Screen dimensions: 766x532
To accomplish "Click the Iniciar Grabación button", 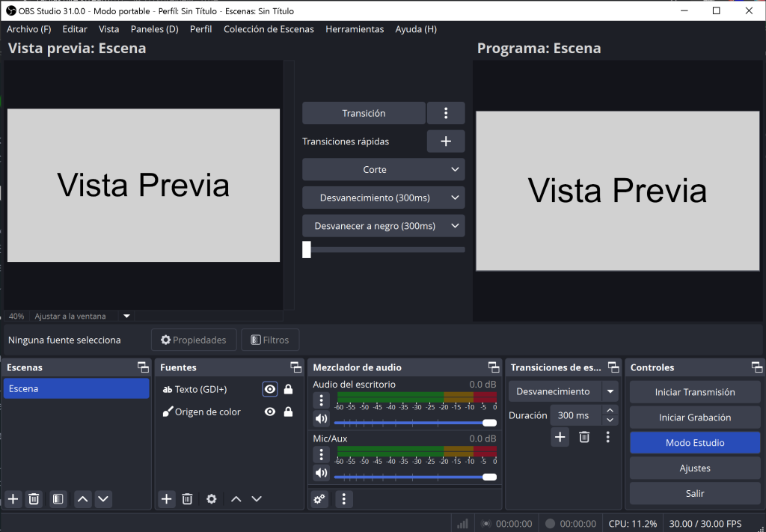I will coord(694,417).
